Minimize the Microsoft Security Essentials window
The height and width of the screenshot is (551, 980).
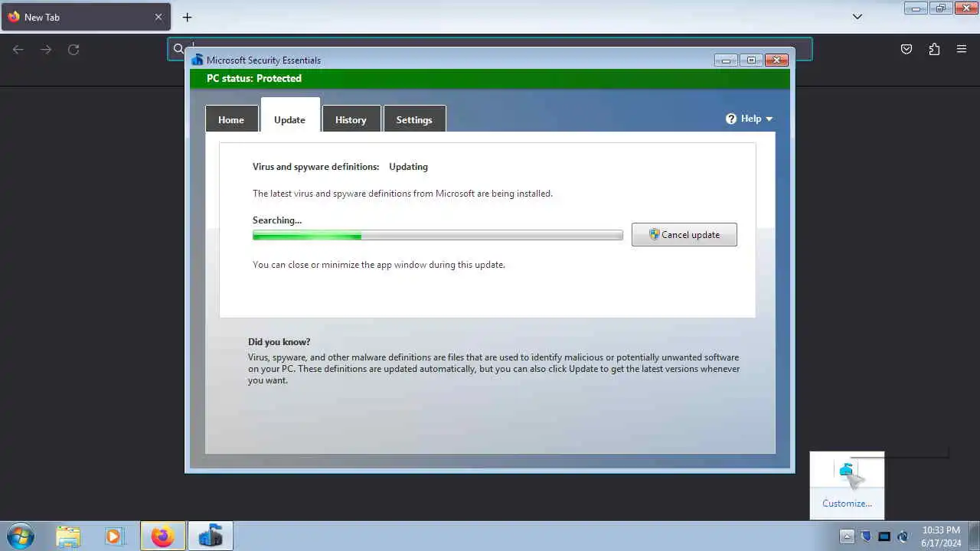point(726,60)
